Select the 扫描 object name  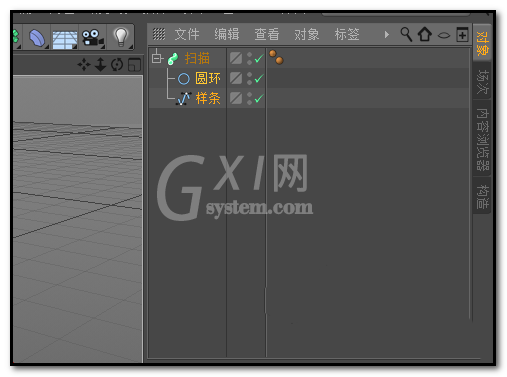(x=197, y=58)
